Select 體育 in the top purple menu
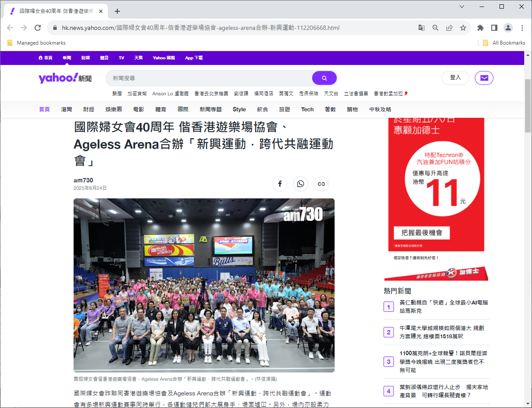532x408 pixels. pos(104,58)
